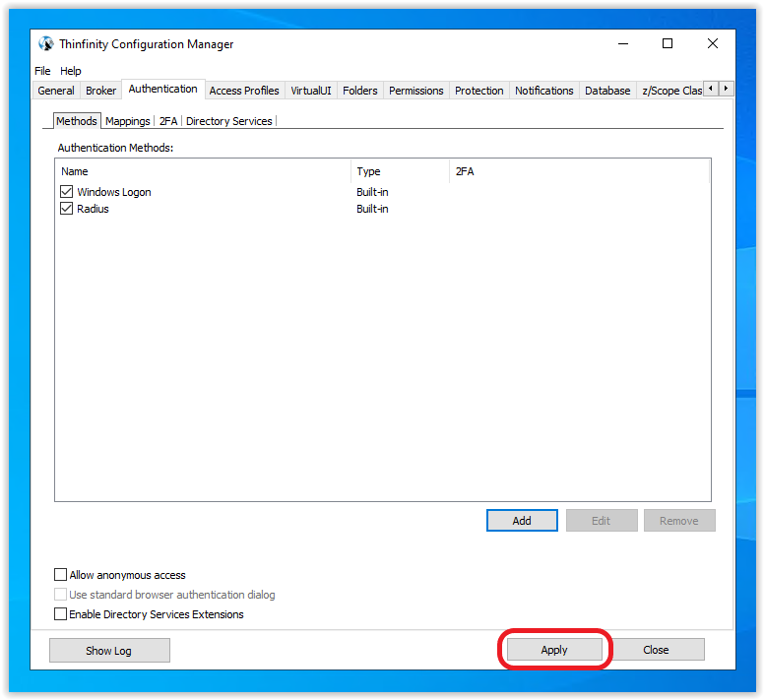
Task: Click the 2FA column header
Action: click(x=579, y=171)
